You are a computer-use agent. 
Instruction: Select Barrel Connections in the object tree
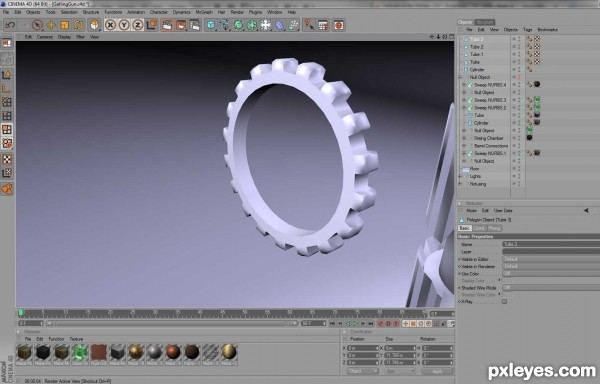pyautogui.click(x=491, y=146)
